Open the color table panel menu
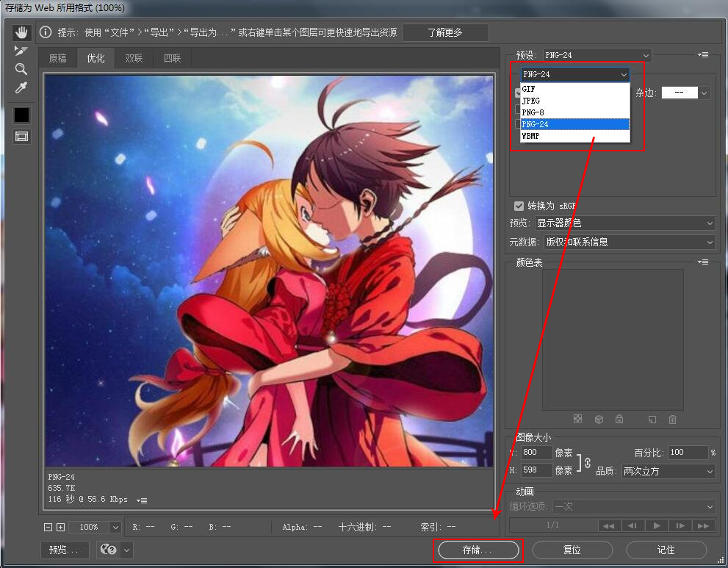Screen dimensions: 728x568 (x=703, y=262)
